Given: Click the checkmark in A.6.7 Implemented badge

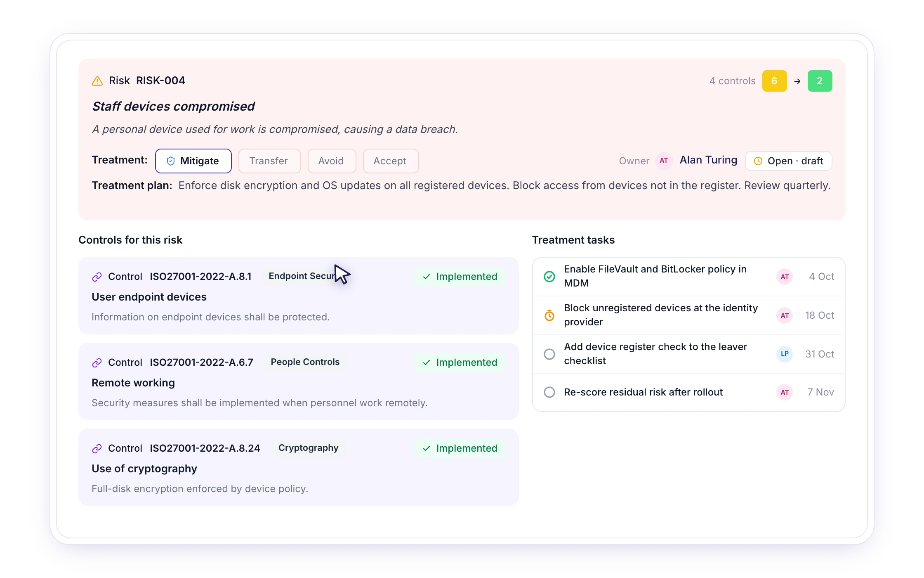Looking at the screenshot, I should pos(427,363).
